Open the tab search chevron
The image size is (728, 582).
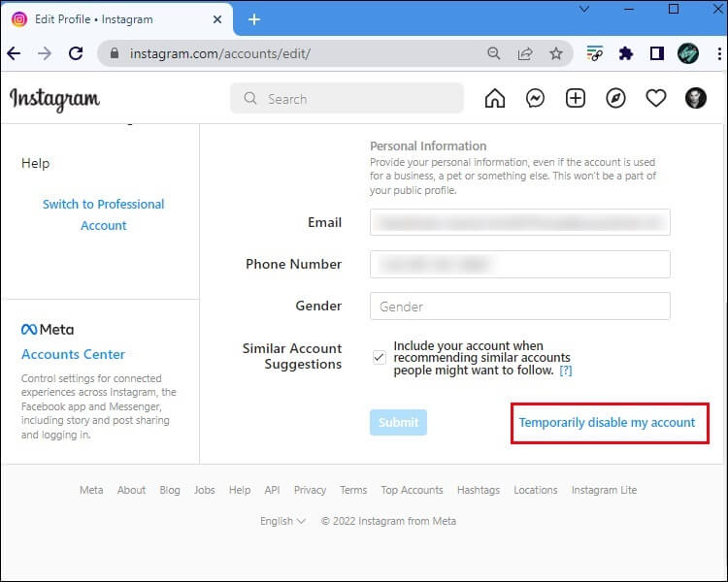pos(584,9)
